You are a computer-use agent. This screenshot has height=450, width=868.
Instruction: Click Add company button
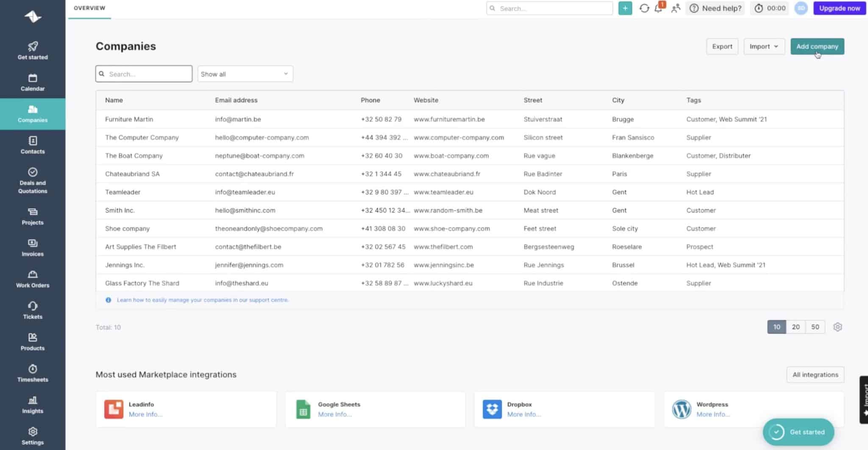click(x=817, y=46)
